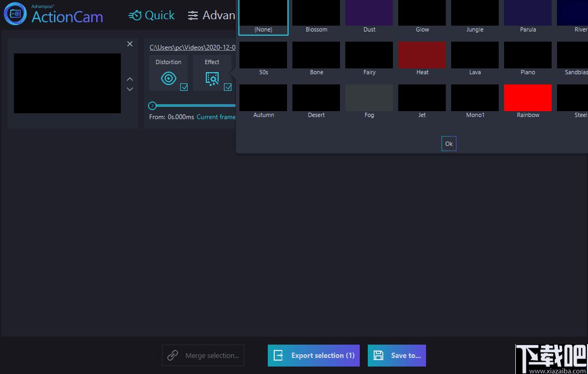The width and height of the screenshot is (588, 374).
Task: Toggle the Distortion checkbox
Action: 184,87
